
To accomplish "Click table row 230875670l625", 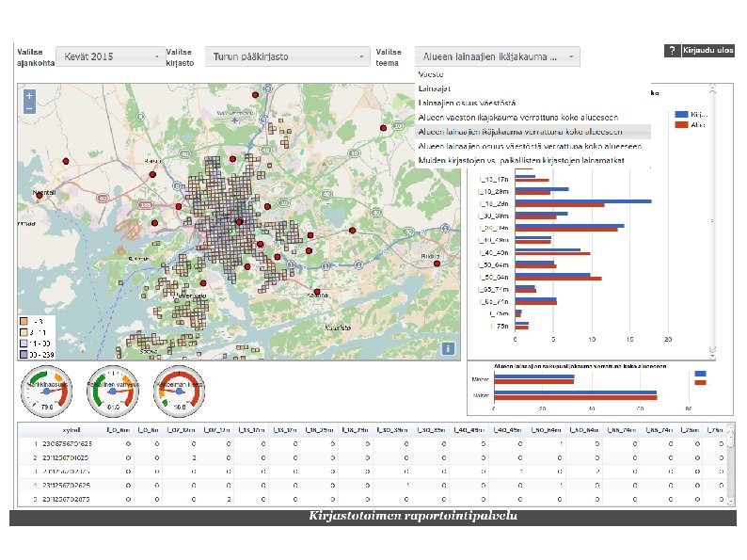I will point(373,443).
